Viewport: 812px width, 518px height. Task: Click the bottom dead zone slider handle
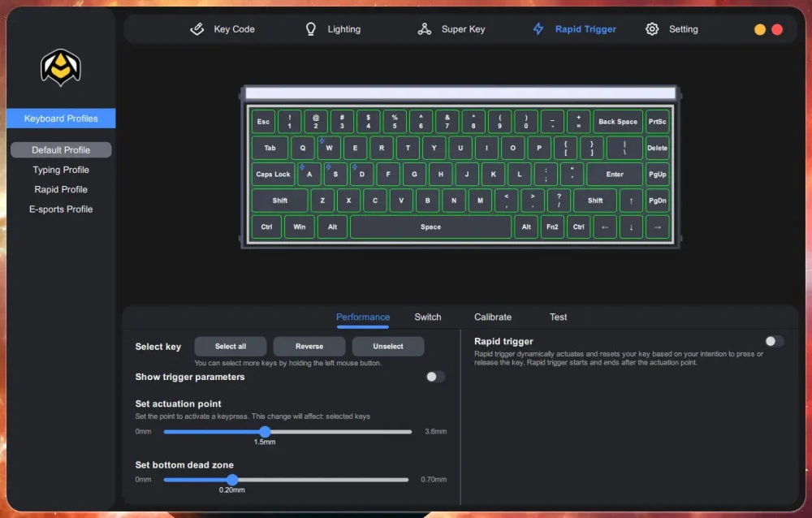pyautogui.click(x=232, y=480)
